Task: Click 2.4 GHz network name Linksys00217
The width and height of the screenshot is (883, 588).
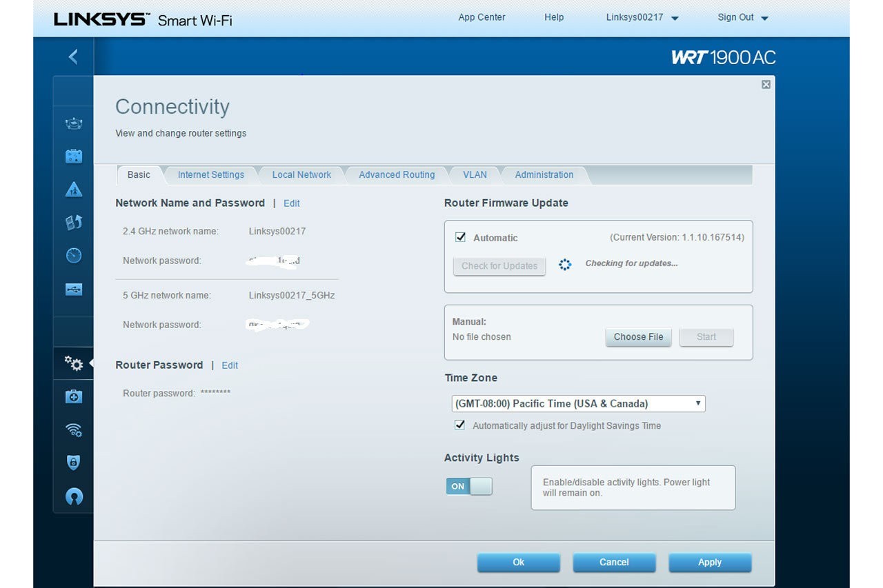Action: point(277,231)
